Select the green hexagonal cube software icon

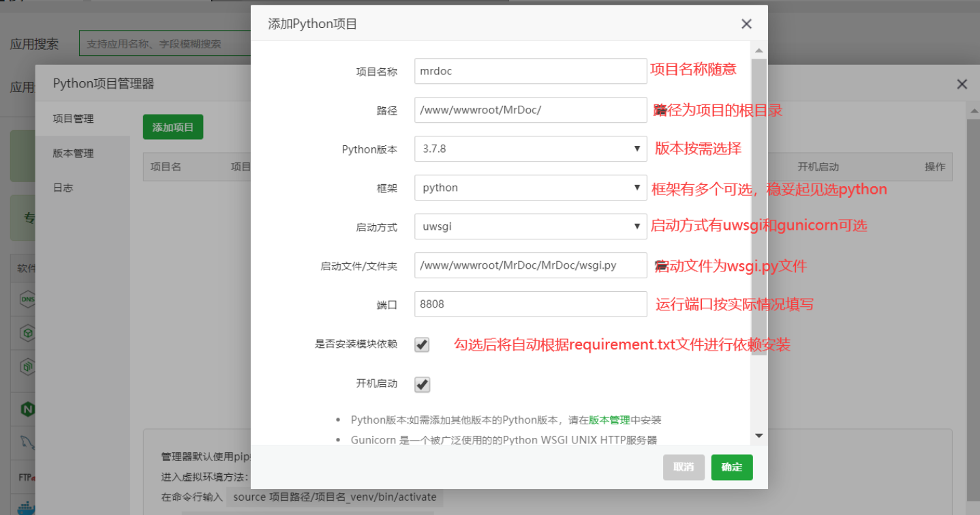[x=27, y=333]
